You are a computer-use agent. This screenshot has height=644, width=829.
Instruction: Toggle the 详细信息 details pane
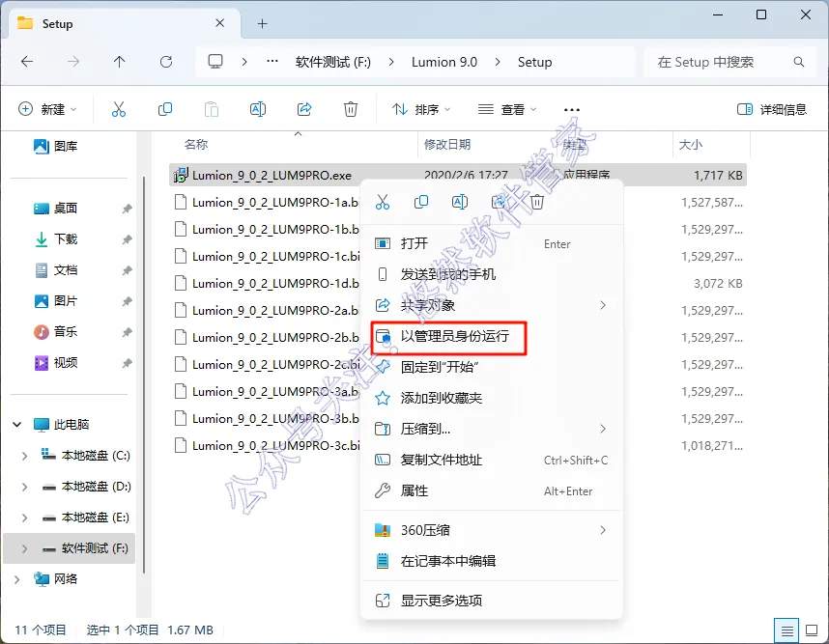coord(771,109)
